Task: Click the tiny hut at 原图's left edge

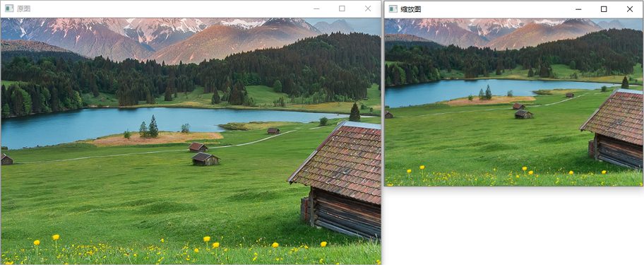Action: click(x=6, y=160)
